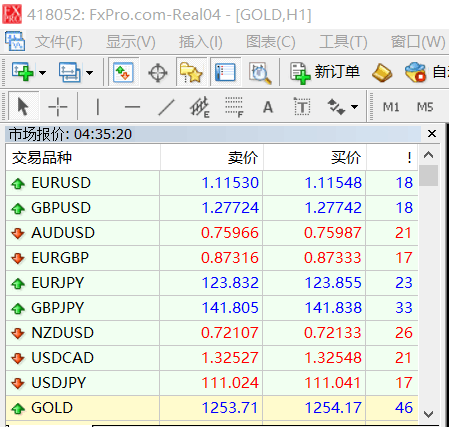Open the 窗口(W) menu

[x=418, y=42]
